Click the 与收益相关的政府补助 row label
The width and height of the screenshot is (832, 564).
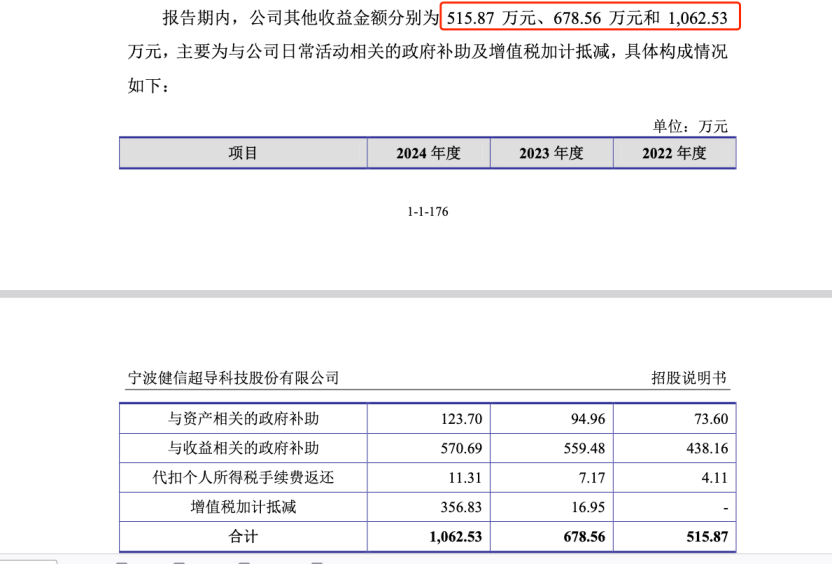click(x=243, y=448)
